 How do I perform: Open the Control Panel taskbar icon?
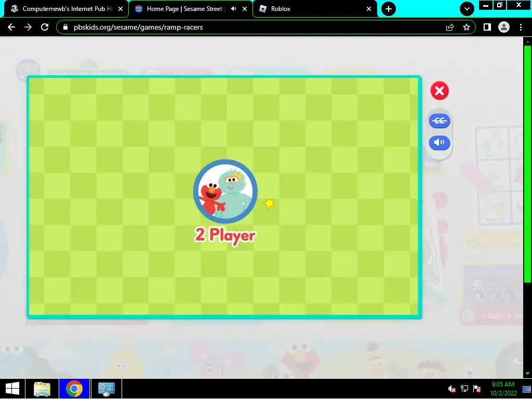pos(106,389)
